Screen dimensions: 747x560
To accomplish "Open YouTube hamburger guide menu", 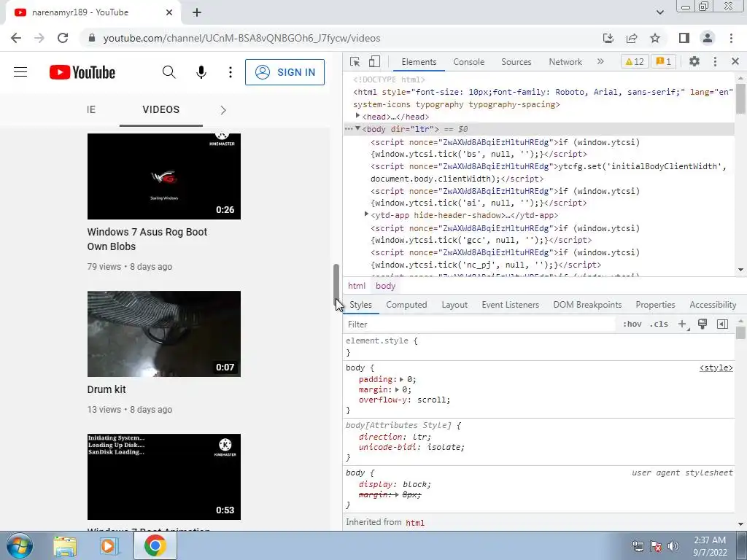I will point(20,72).
